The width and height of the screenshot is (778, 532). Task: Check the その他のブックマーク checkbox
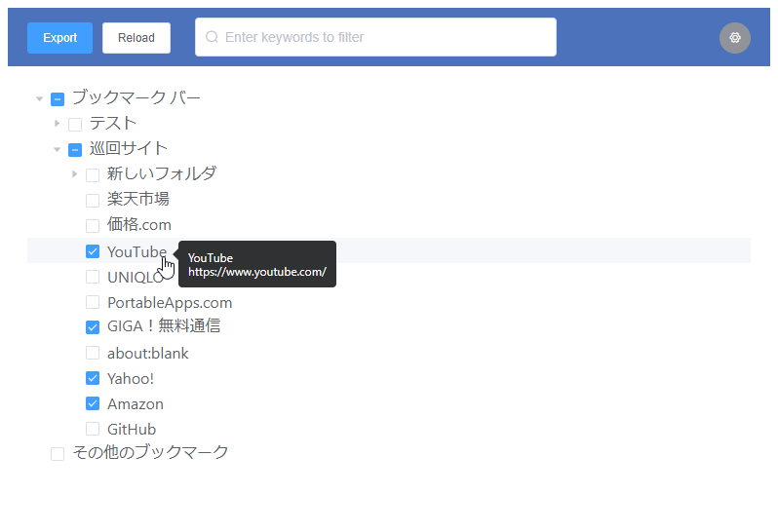pos(58,454)
